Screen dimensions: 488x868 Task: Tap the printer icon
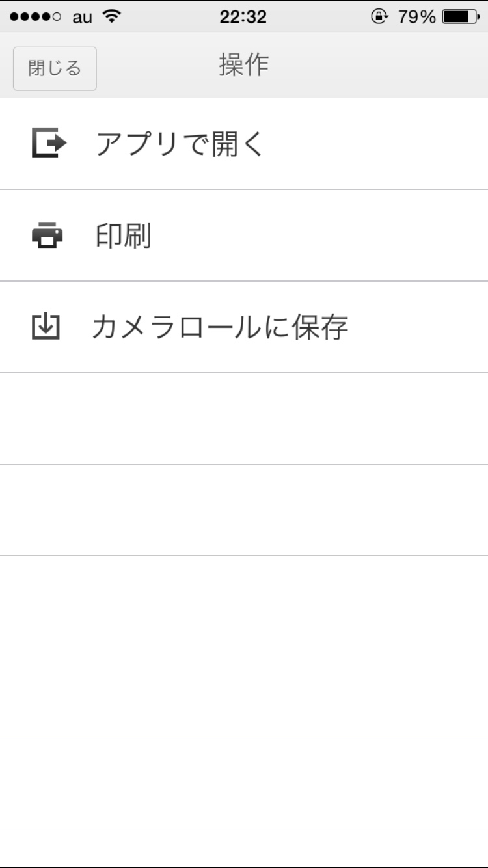tap(47, 236)
